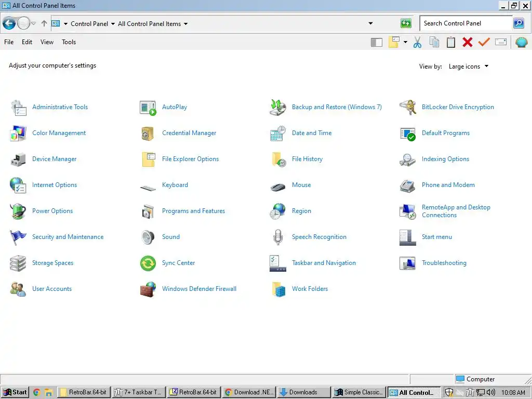
Task: Open the folder toolbar button dropdown arrow
Action: [405, 43]
